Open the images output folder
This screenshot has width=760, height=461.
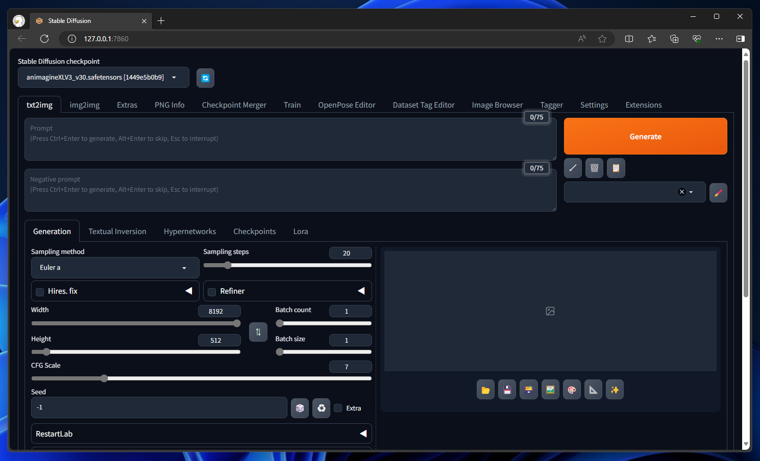point(485,390)
